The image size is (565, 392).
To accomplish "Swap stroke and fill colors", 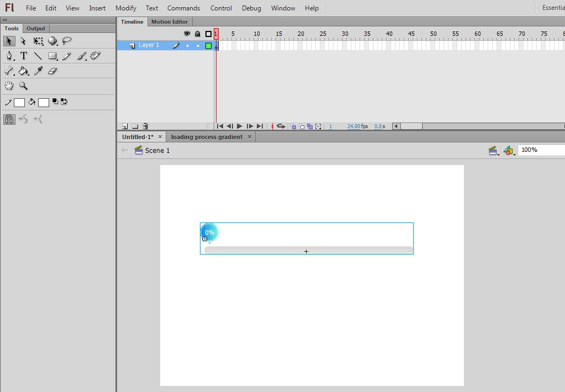I will click(64, 102).
